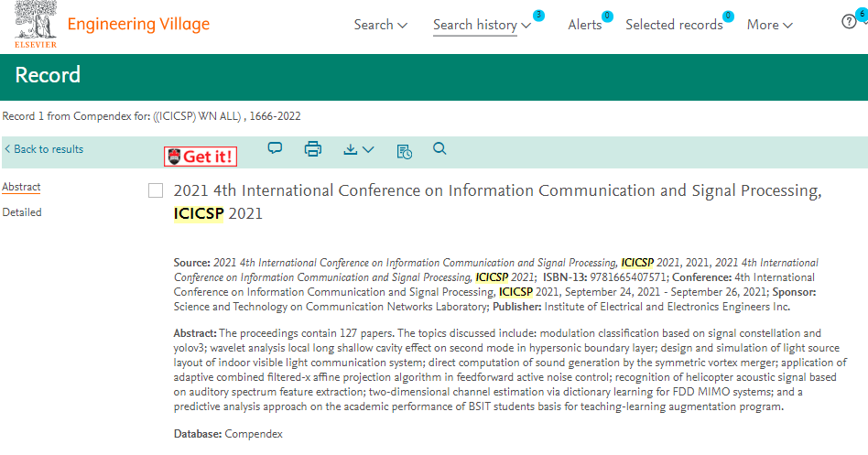
Task: Click the Elsevier tree logo
Action: (x=36, y=25)
